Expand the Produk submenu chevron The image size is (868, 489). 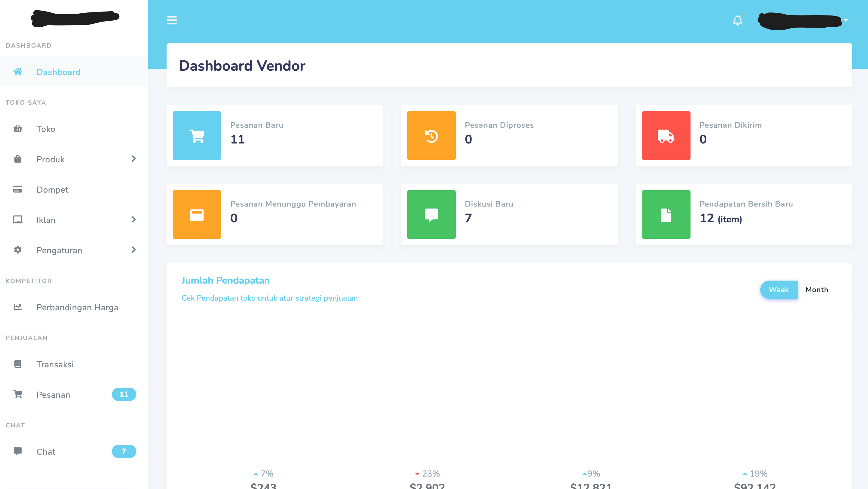pyautogui.click(x=133, y=159)
